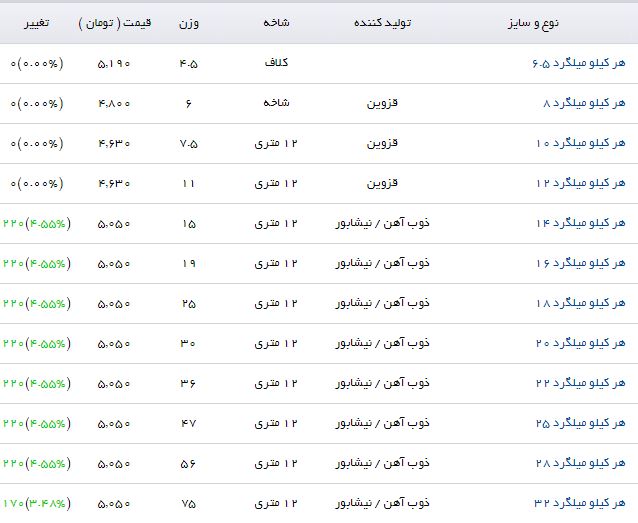Open the link هر کیلو میلگرد ۱۶
The width and height of the screenshot is (638, 523).
581,263
